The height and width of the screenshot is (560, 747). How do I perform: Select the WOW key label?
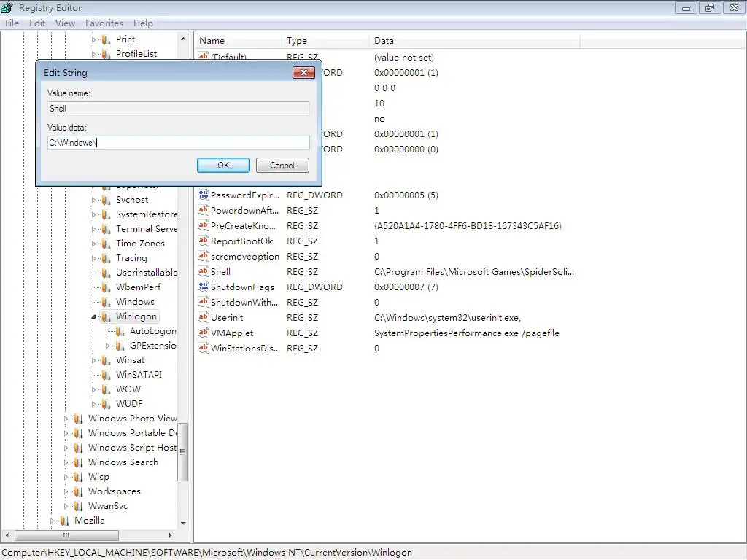pyautogui.click(x=128, y=389)
